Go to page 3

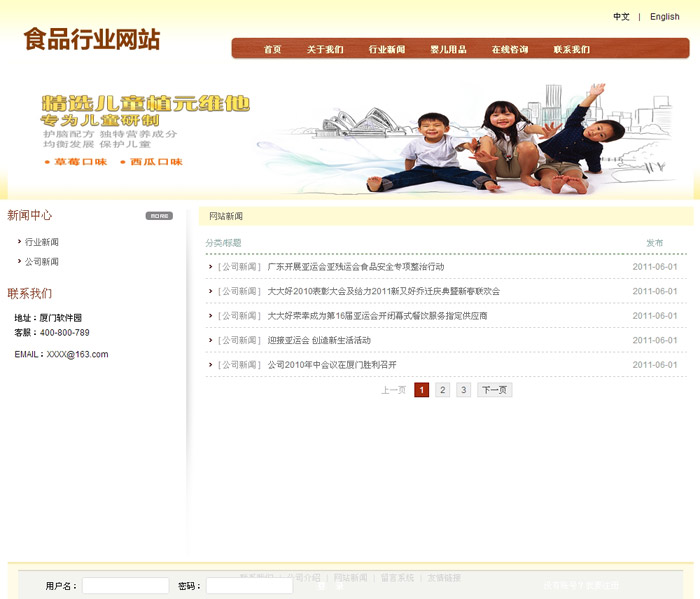coord(463,390)
